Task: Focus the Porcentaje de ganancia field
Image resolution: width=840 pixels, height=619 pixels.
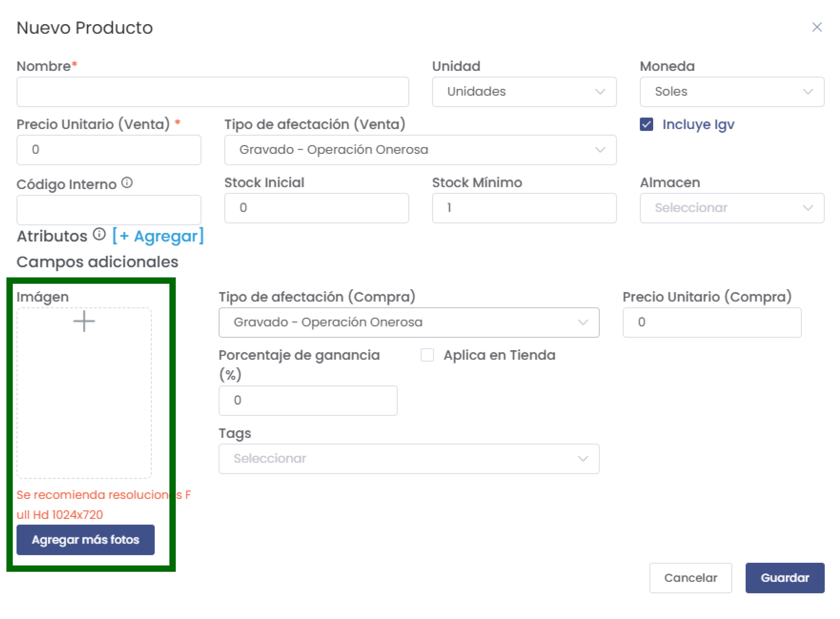Action: coord(308,400)
